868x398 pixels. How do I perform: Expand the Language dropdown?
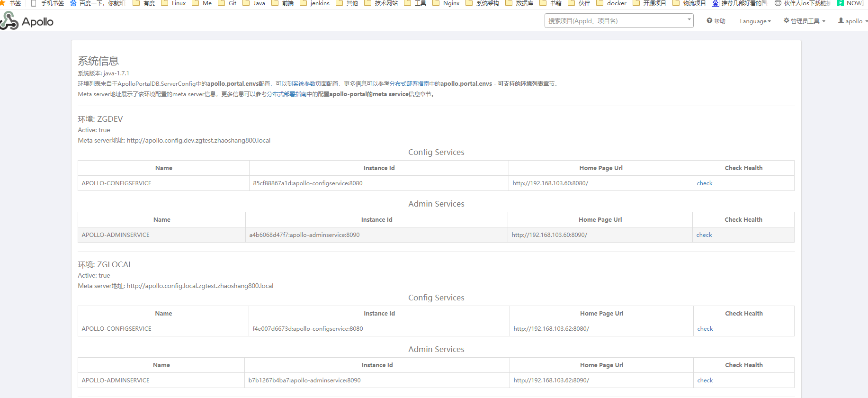point(755,21)
